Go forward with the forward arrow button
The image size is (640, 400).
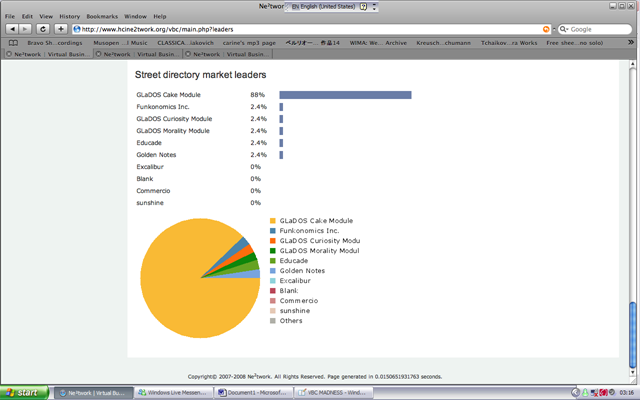click(x=25, y=29)
